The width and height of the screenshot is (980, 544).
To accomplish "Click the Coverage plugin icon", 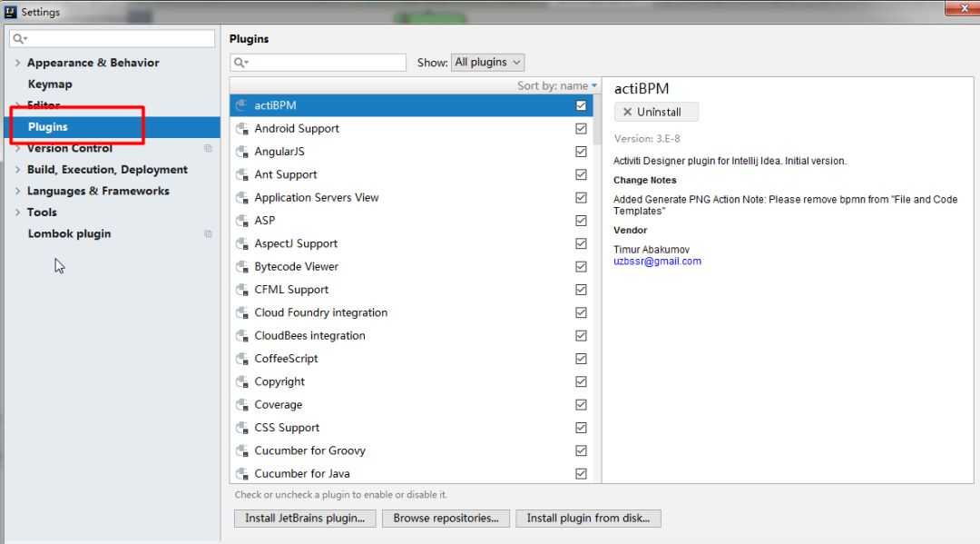I will click(242, 405).
